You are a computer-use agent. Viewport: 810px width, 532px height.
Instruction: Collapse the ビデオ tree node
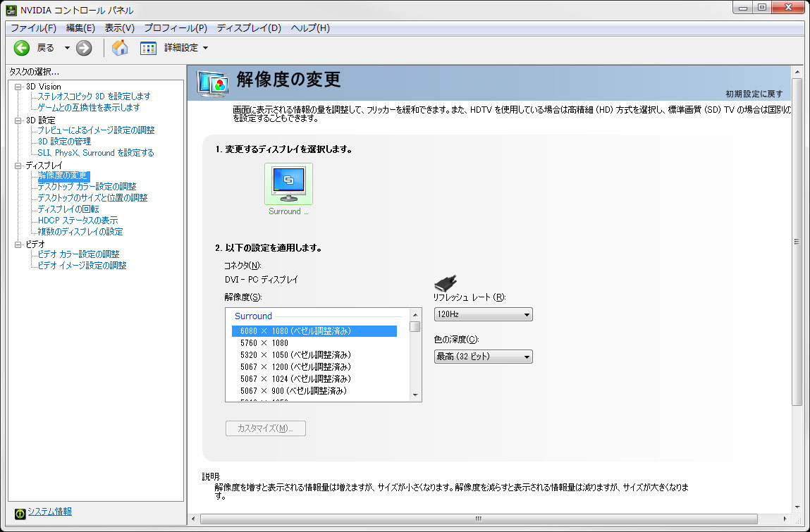click(18, 245)
